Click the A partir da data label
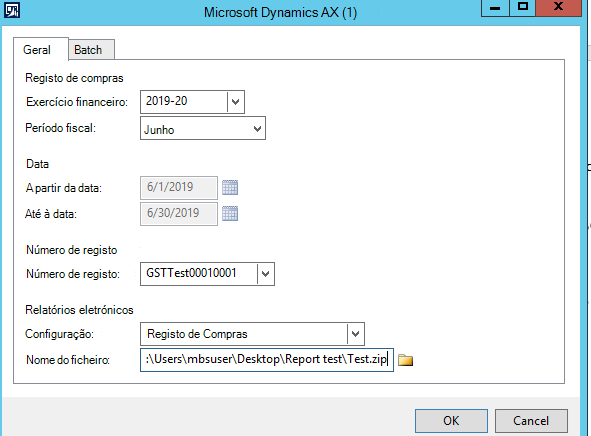 [64, 188]
